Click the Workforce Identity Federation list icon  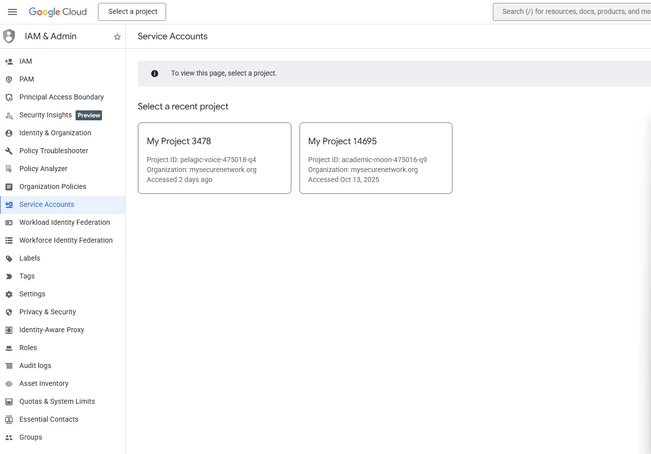[9, 240]
